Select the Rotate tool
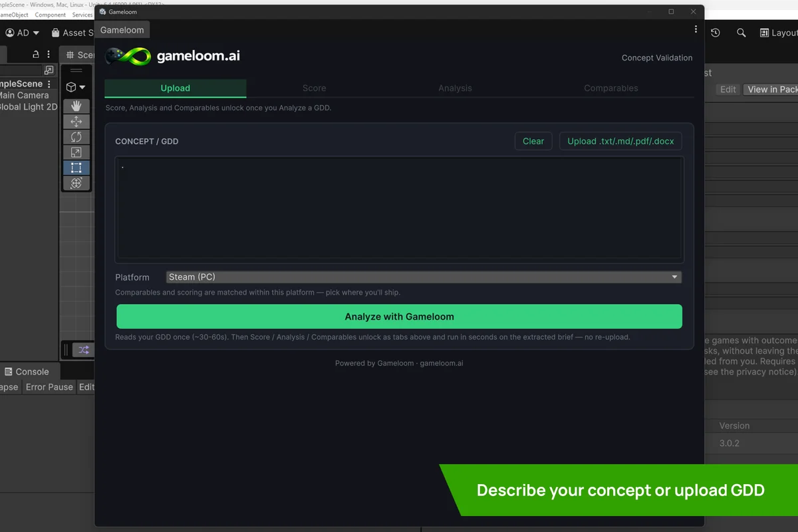The height and width of the screenshot is (532, 798). (76, 137)
